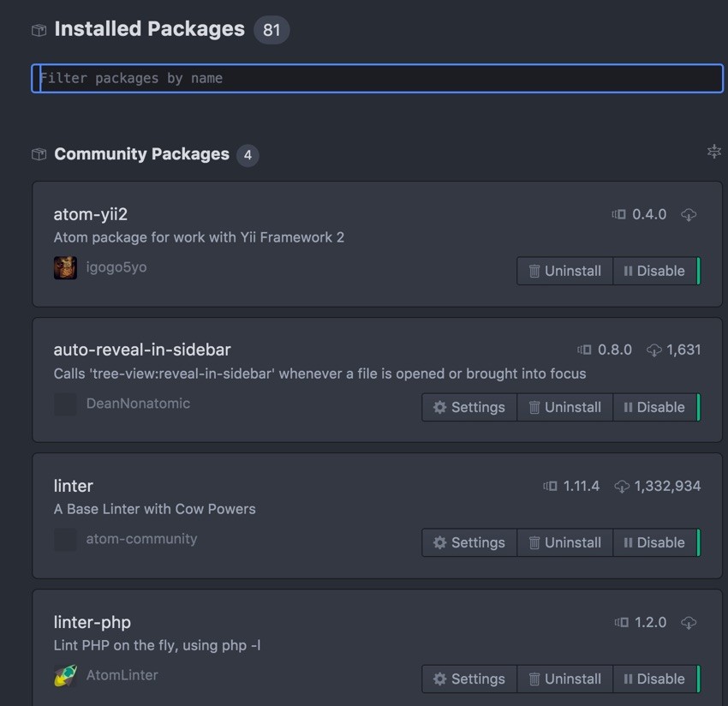Click the linter-php download cloud icon
Screen dimensions: 728x706
point(689,622)
